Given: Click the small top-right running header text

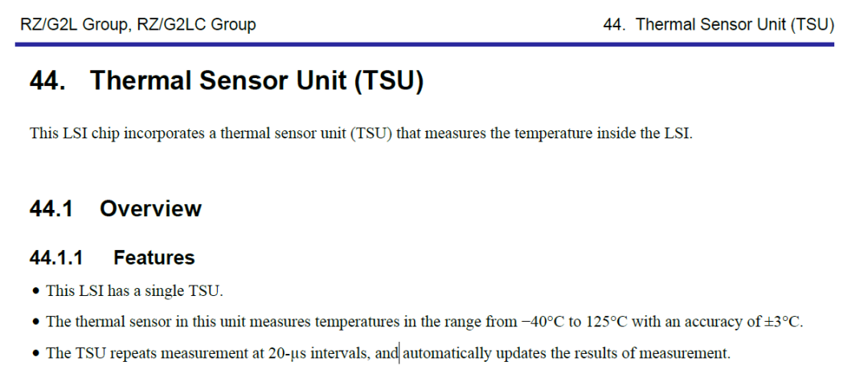Looking at the screenshot, I should pyautogui.click(x=718, y=25).
